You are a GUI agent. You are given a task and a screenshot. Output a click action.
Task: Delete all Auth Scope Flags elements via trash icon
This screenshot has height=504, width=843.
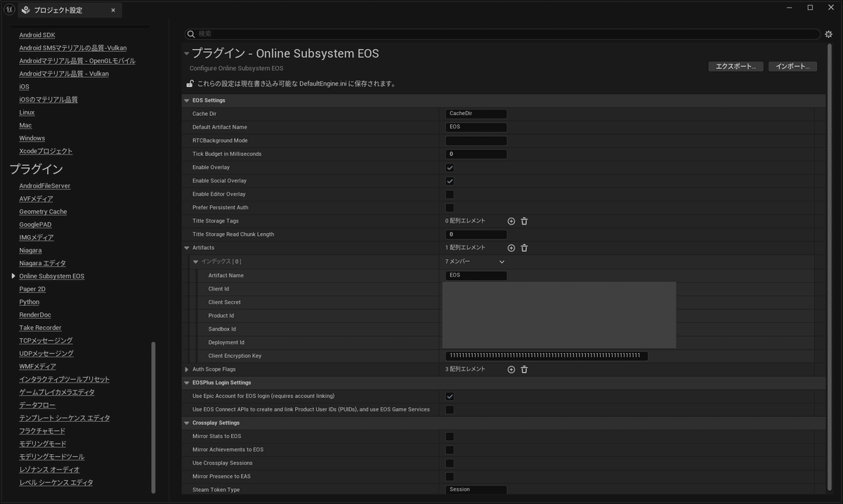point(524,369)
